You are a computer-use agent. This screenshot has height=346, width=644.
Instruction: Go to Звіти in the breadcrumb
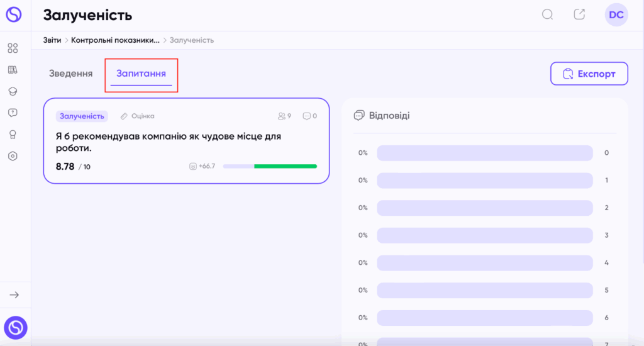(52, 40)
